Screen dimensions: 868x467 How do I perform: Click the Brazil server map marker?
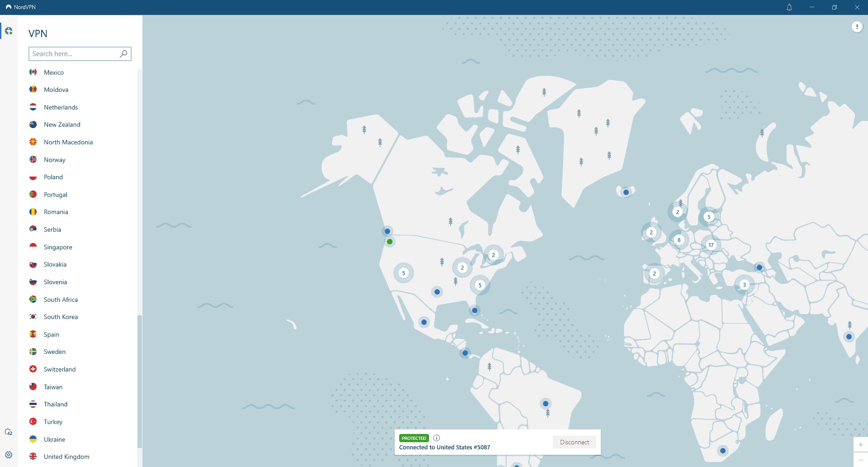pos(546,404)
